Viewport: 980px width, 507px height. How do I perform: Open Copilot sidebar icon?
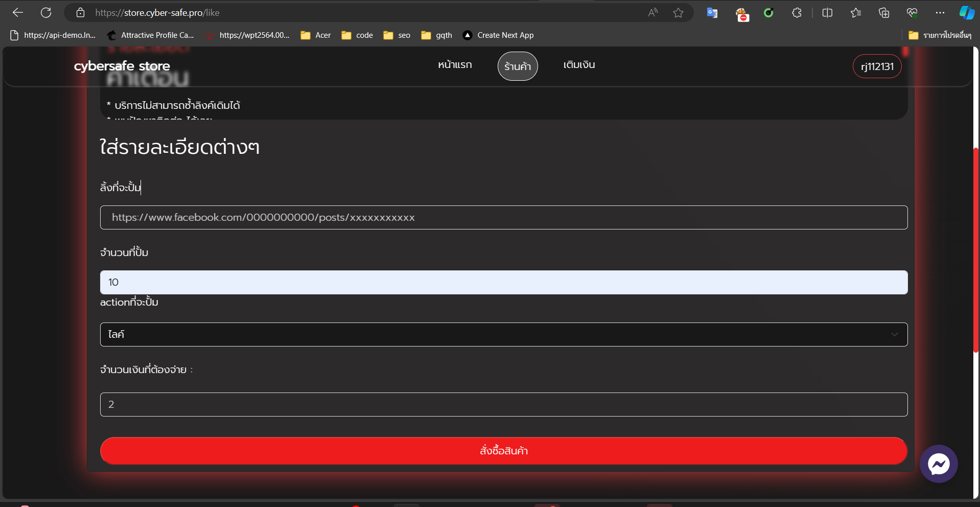967,13
